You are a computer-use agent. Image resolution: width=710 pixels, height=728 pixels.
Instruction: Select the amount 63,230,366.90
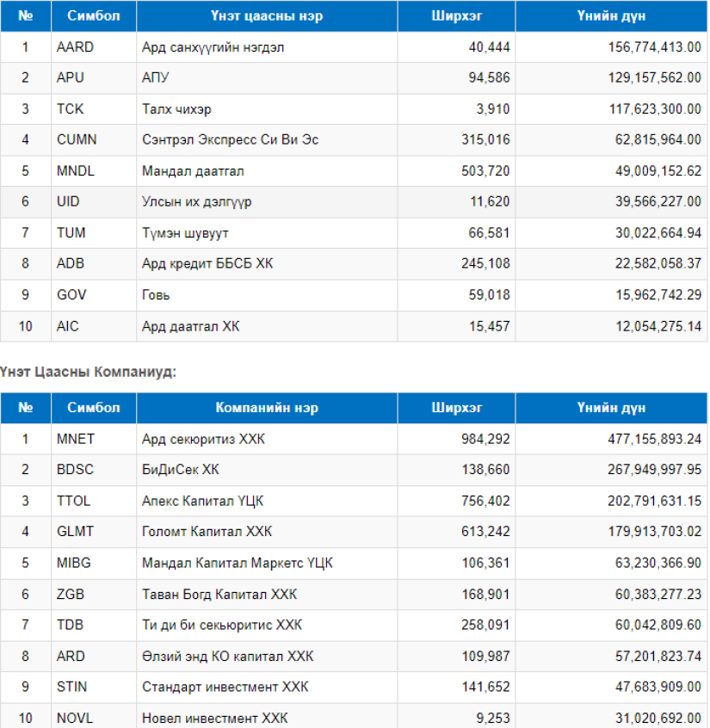click(658, 563)
